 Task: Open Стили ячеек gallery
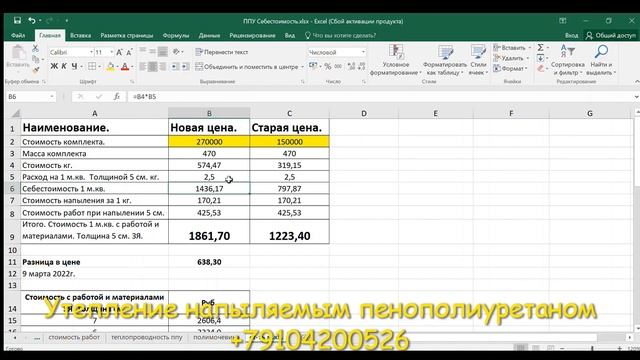478,60
